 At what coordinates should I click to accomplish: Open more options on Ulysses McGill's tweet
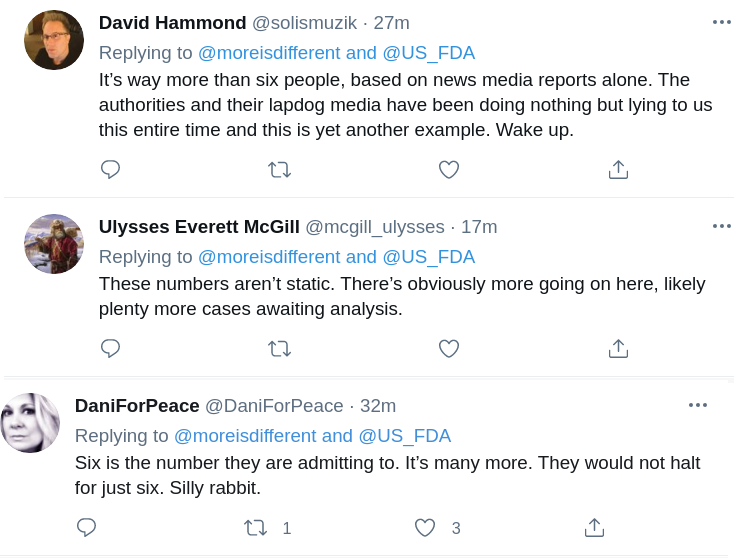[x=721, y=226]
